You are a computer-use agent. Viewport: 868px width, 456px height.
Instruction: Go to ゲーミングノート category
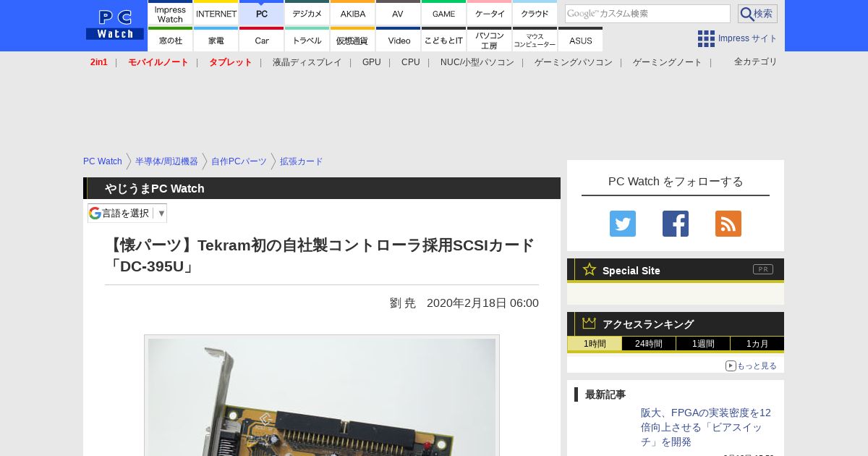(668, 62)
